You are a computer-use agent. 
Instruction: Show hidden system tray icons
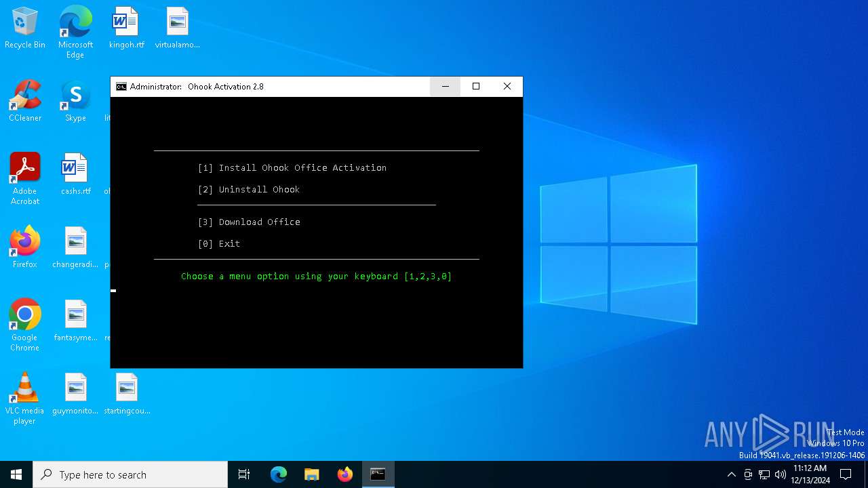point(731,474)
